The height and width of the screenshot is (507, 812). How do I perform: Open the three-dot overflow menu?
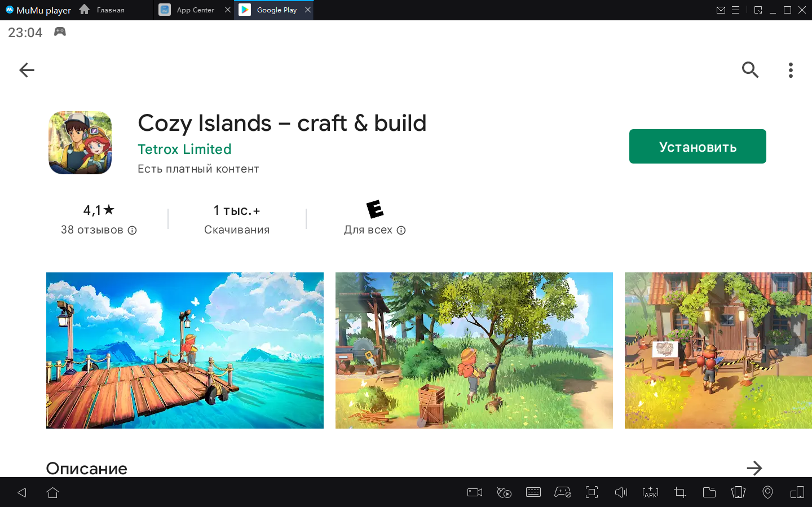tap(791, 70)
